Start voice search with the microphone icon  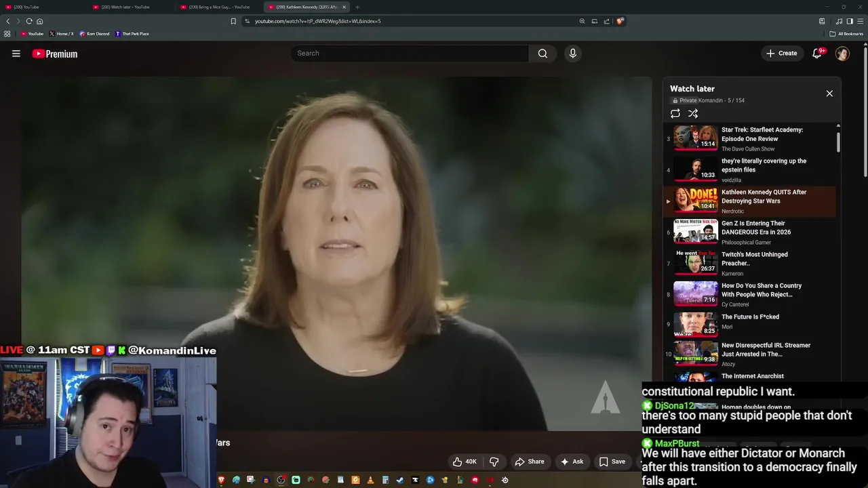point(573,54)
